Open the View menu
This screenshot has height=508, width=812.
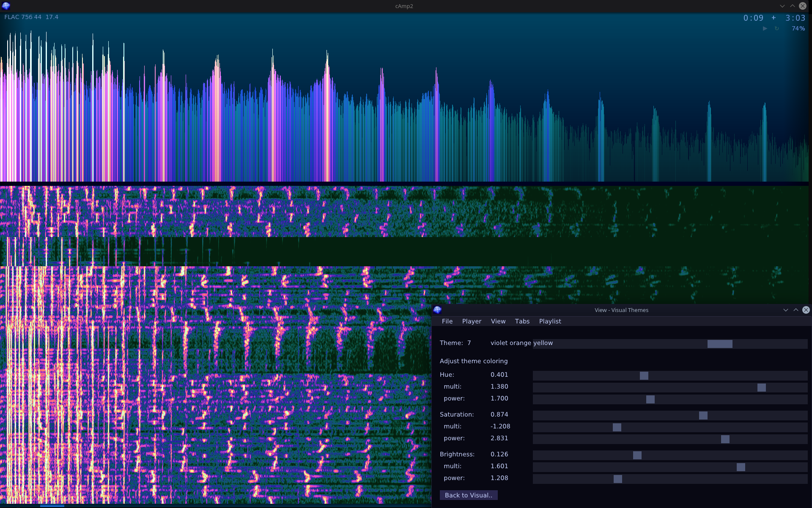498,321
